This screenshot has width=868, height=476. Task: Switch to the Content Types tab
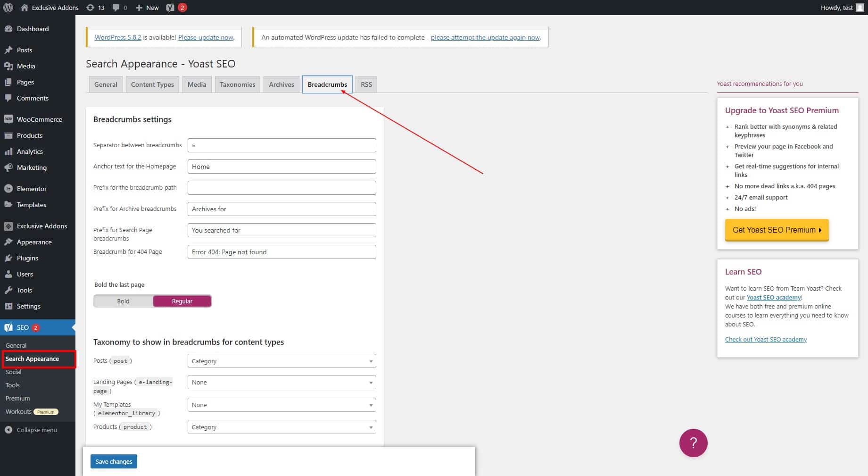click(x=152, y=84)
